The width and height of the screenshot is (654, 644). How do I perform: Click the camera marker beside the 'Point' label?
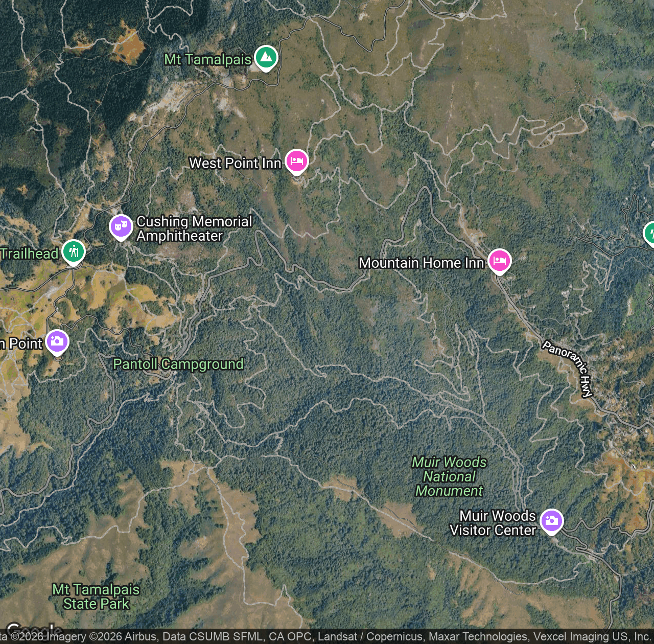coord(57,342)
